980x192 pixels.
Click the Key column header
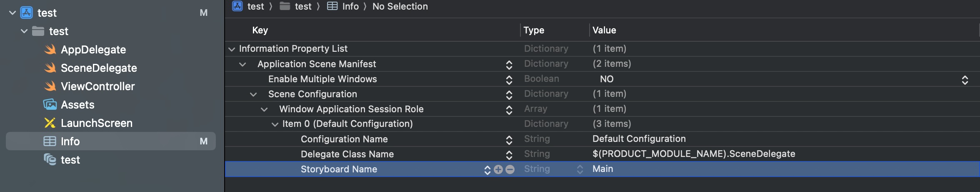(x=260, y=30)
